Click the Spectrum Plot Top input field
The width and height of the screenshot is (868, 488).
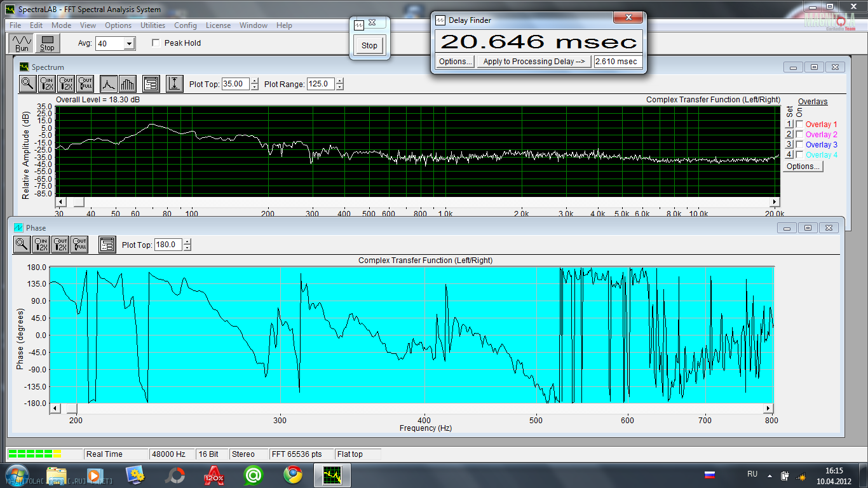(x=236, y=84)
